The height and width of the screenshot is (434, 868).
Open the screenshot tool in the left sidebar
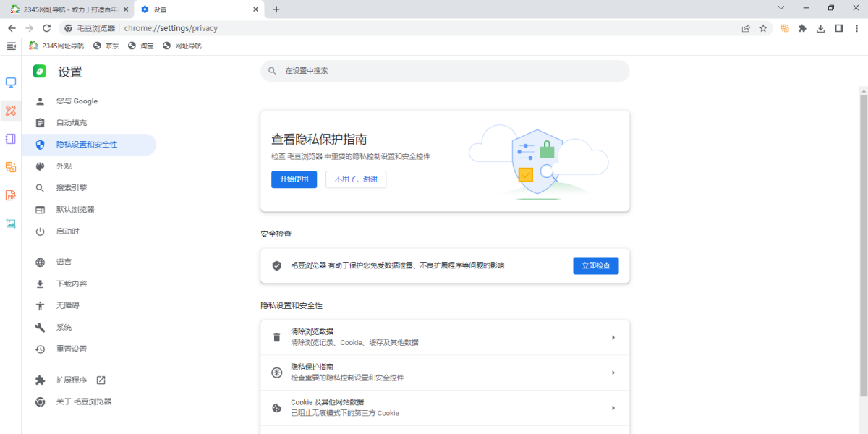coord(10,82)
